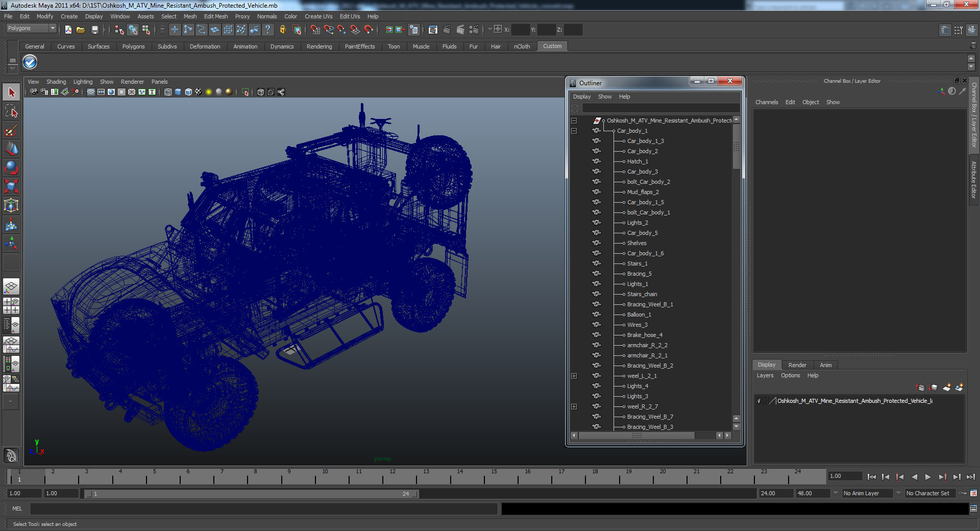Click the lock selection padlock icon
Image resolution: width=980 pixels, height=531 pixels.
tap(282, 30)
